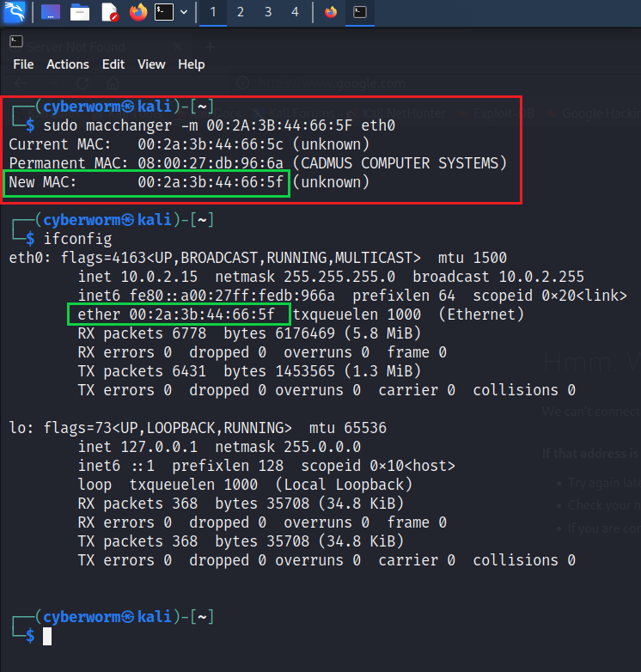Expand the terminal launcher dropdown arrow
The width and height of the screenshot is (641, 672).
tap(183, 12)
